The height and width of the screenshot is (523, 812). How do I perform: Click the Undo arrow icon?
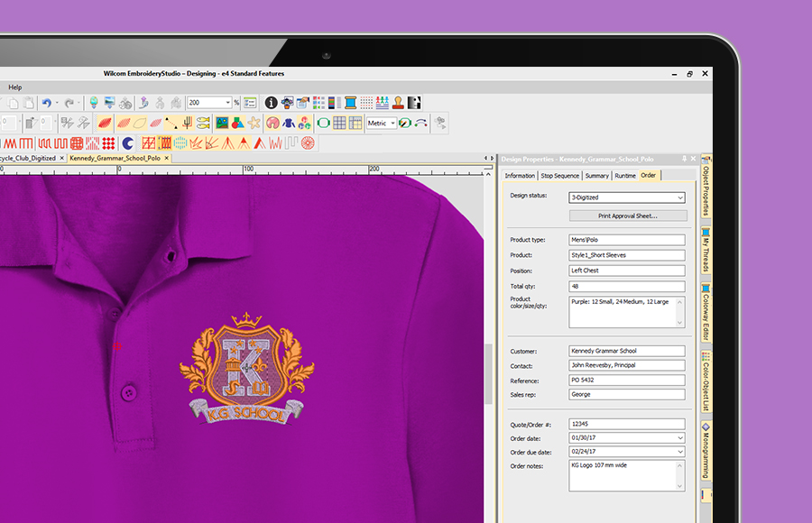coord(45,102)
